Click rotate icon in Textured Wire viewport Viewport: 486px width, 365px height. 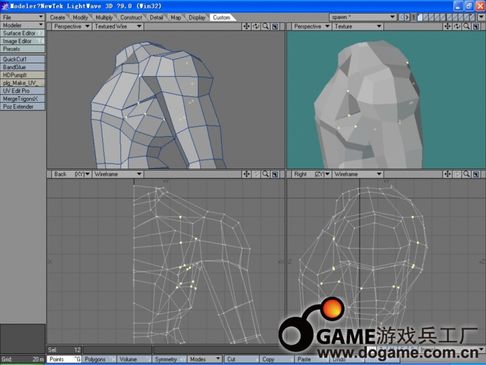pos(256,26)
